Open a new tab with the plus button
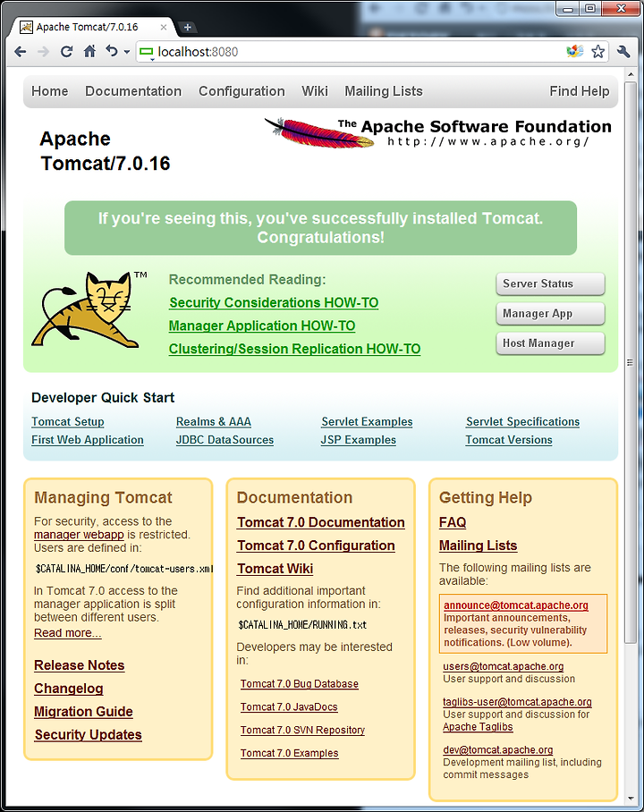The image size is (644, 812). pyautogui.click(x=187, y=27)
